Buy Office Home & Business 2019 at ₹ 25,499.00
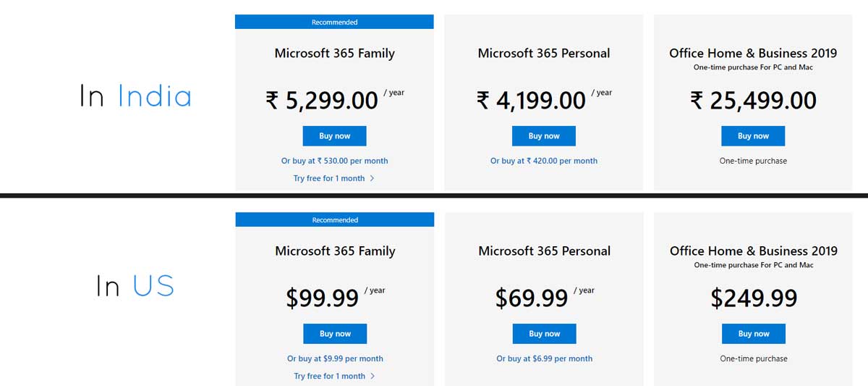The width and height of the screenshot is (868, 386). (753, 136)
